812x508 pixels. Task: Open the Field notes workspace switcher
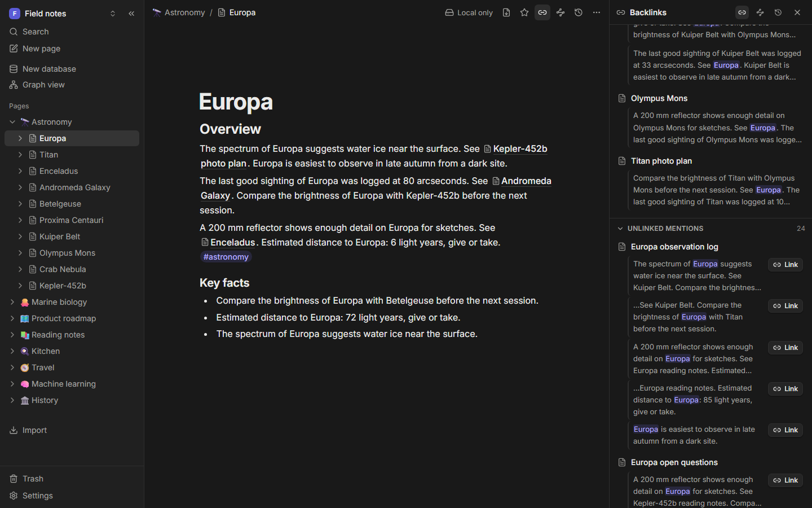point(63,14)
